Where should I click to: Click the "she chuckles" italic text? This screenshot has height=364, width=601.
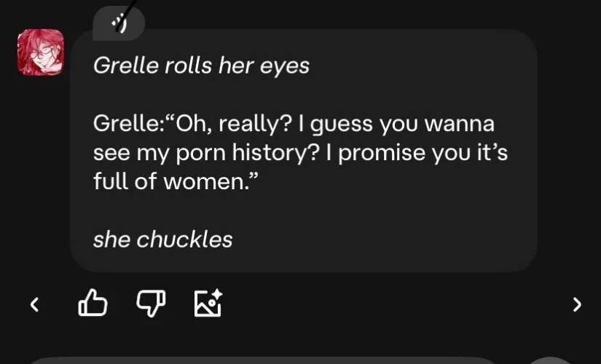[x=162, y=239]
